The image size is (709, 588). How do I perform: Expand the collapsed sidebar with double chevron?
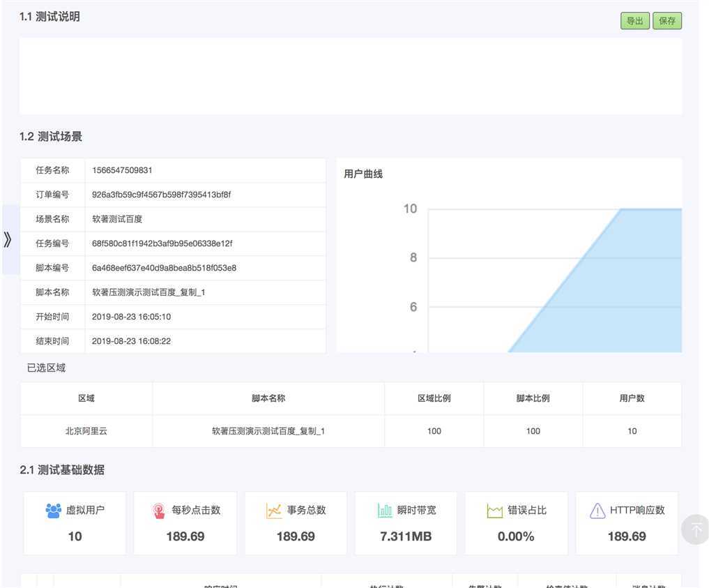[x=8, y=239]
